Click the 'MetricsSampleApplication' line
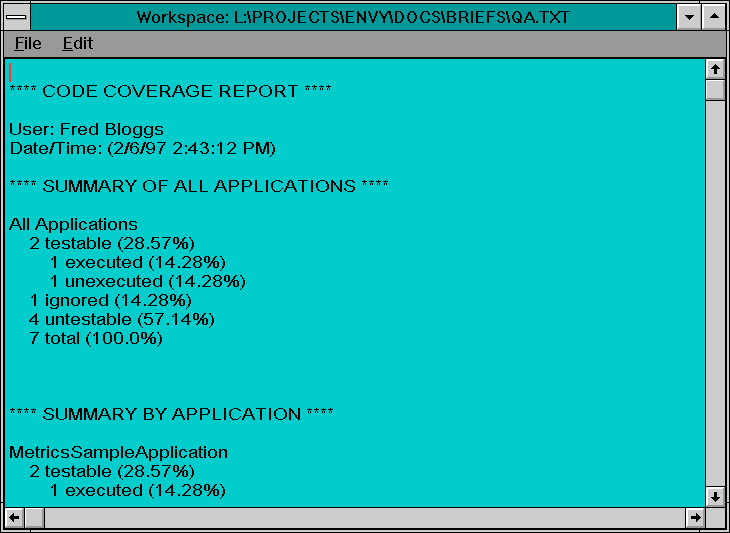The image size is (730, 533). 119,452
